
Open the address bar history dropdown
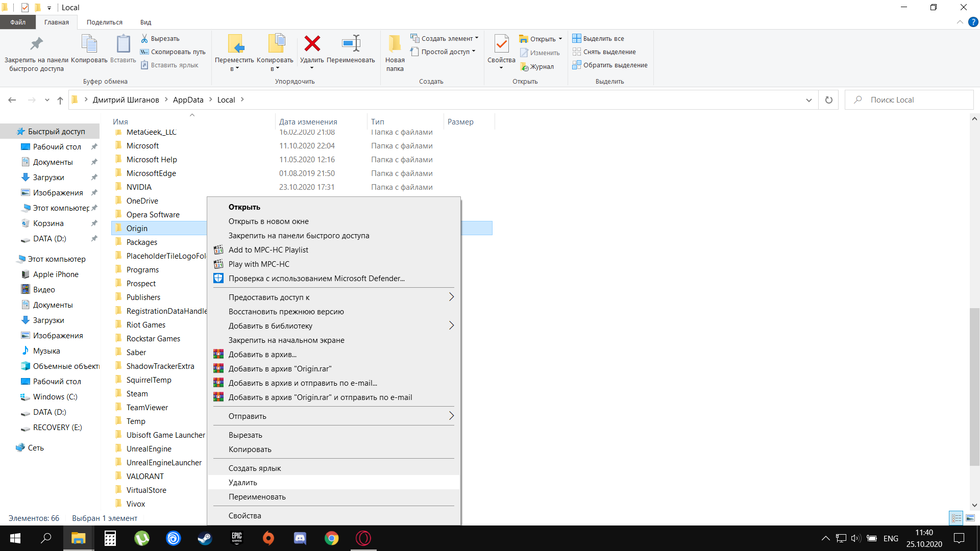tap(809, 100)
